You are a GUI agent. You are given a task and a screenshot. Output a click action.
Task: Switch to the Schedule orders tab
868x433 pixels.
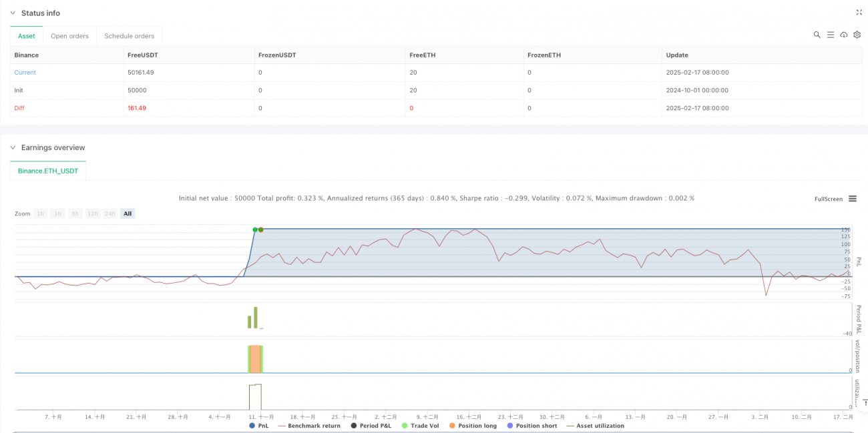(129, 36)
